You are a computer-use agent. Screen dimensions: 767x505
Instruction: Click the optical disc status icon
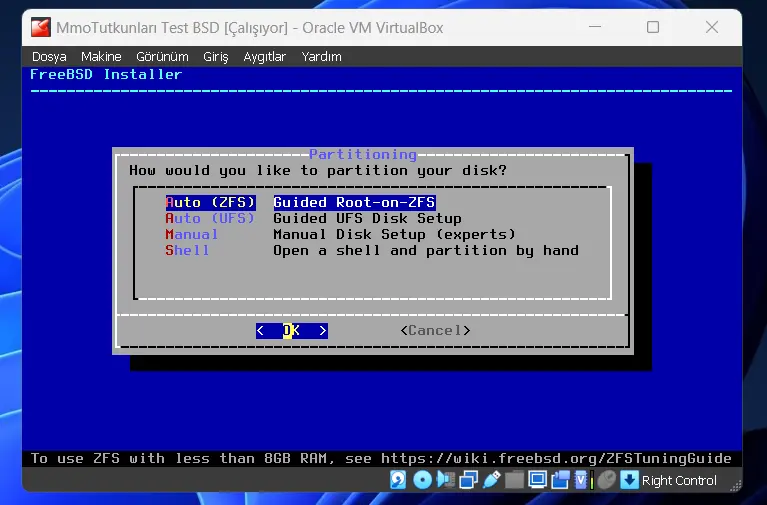pos(422,480)
